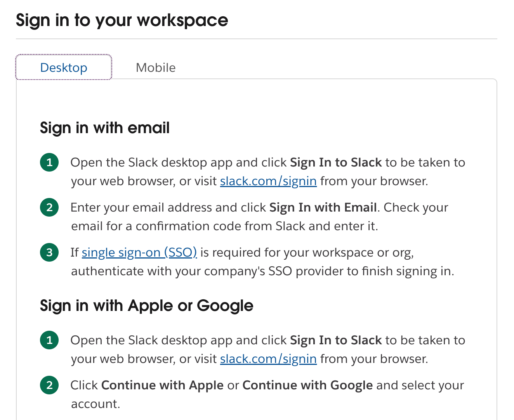This screenshot has height=420, width=514.
Task: Click 'authenticate with your company's SSO provider' line
Action: [262, 271]
